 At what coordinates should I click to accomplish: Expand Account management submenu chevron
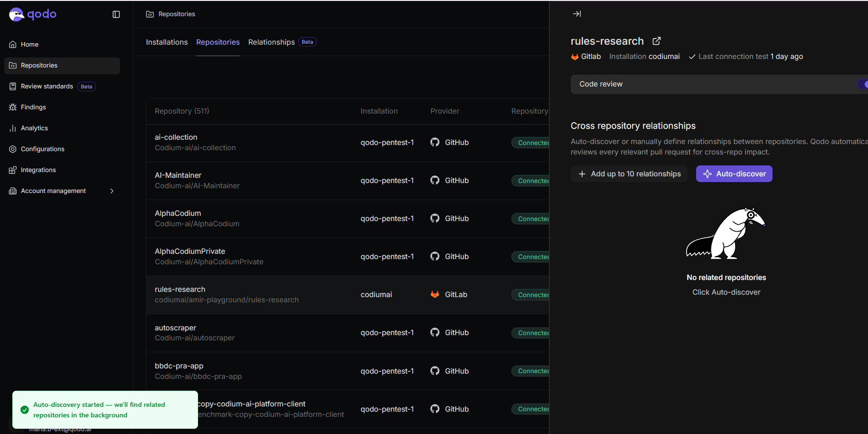click(112, 191)
